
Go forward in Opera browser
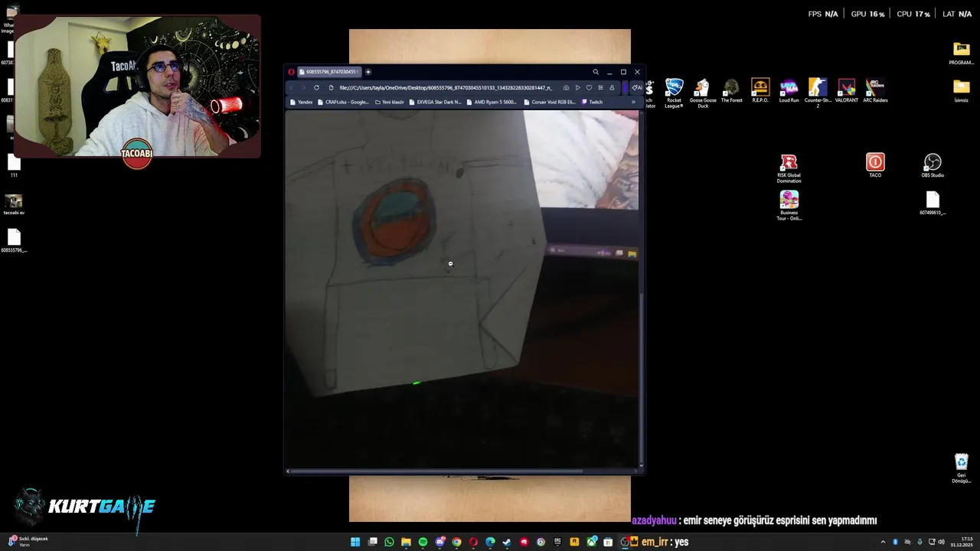pos(303,87)
